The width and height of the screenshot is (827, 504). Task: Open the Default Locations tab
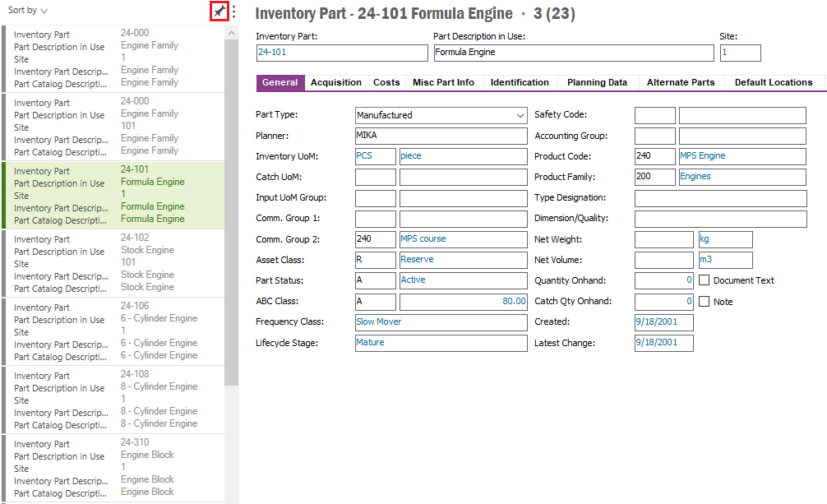[x=773, y=82]
